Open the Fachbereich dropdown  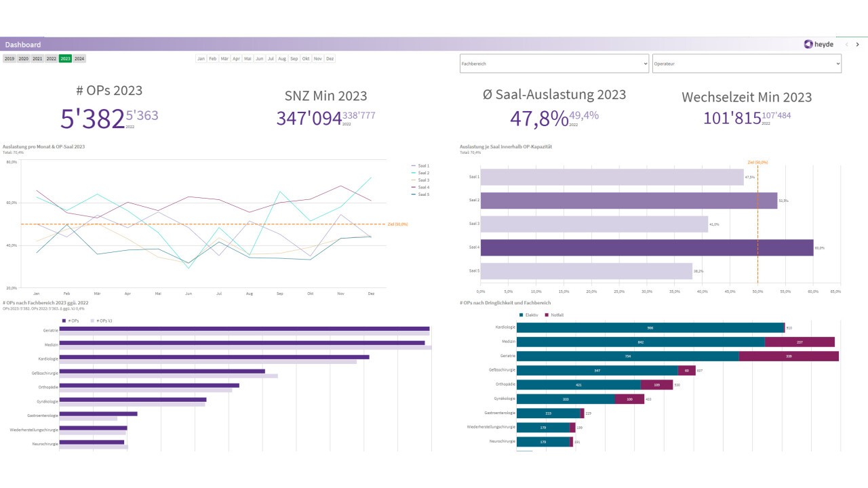coord(554,64)
